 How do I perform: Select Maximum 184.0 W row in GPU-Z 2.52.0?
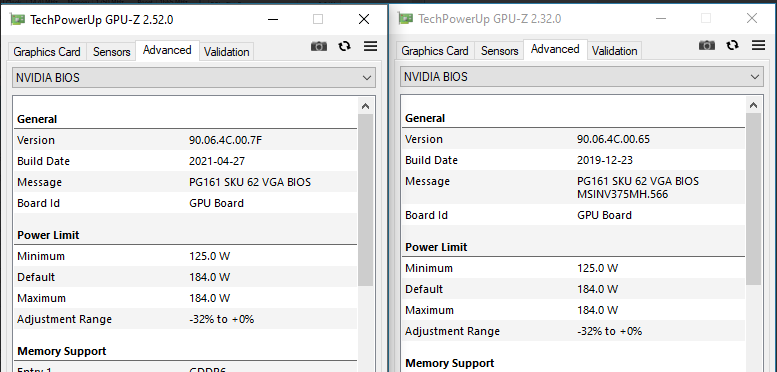coord(185,298)
